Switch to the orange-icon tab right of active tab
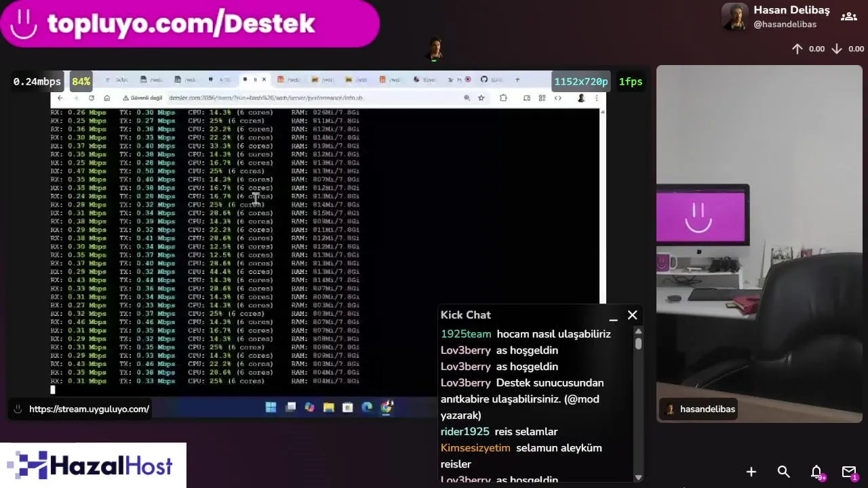 pyautogui.click(x=288, y=80)
